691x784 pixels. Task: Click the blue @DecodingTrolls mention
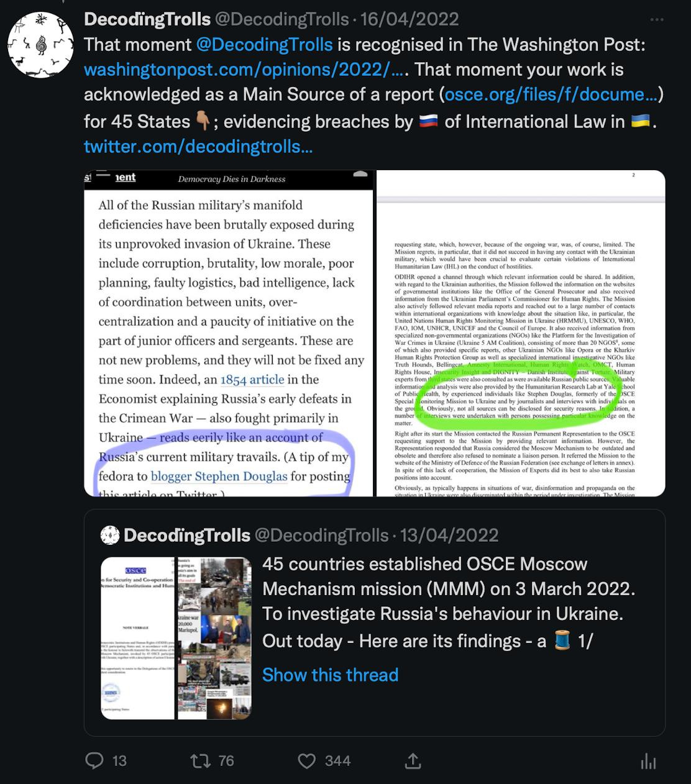[265, 45]
